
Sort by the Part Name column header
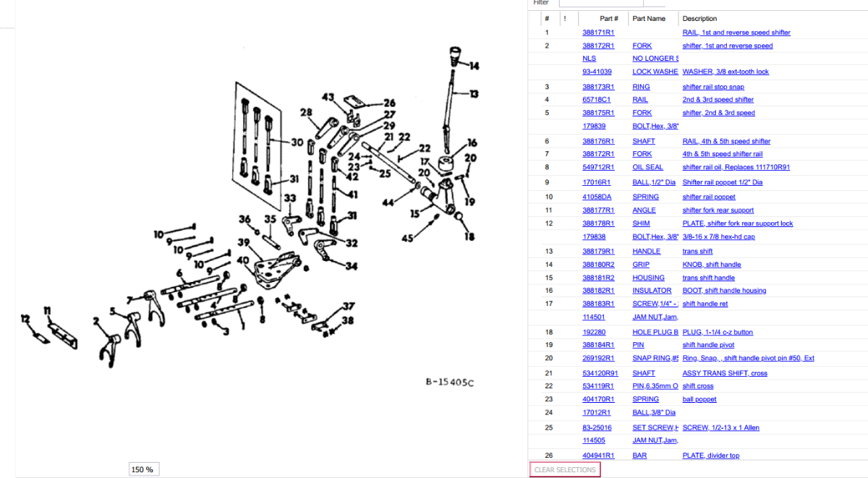tap(650, 18)
